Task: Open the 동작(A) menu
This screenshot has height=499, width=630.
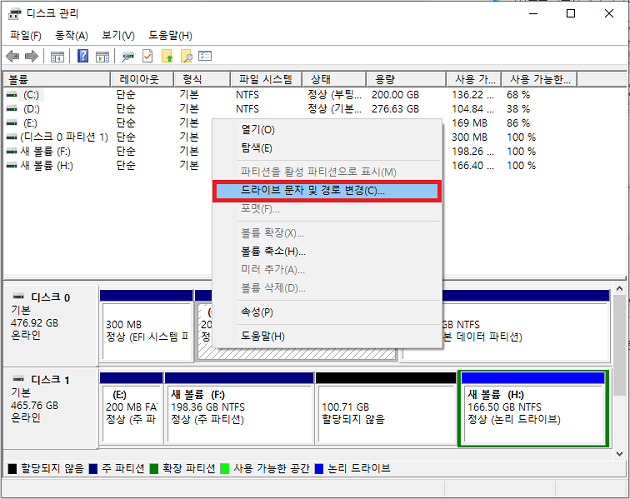Action: [72, 36]
